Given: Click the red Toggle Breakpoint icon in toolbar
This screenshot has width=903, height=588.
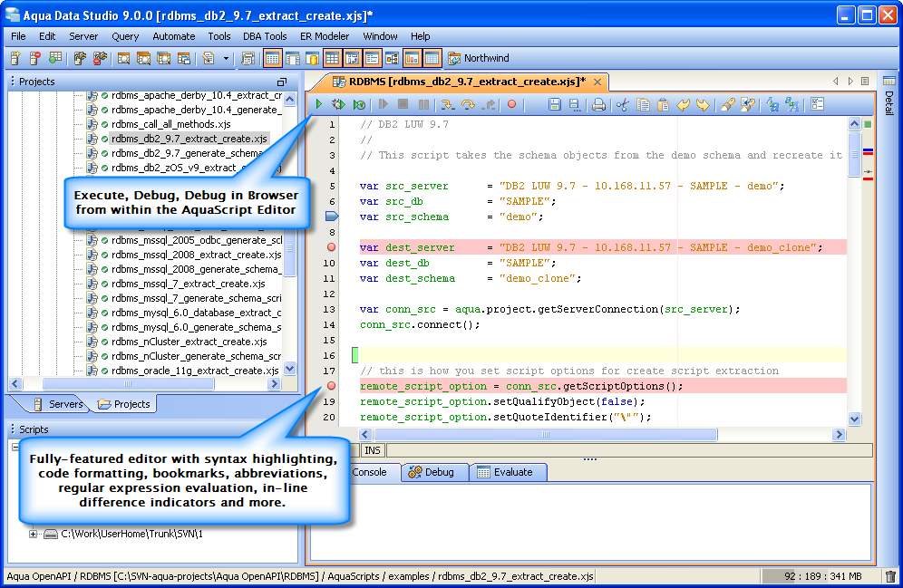Looking at the screenshot, I should 511,105.
